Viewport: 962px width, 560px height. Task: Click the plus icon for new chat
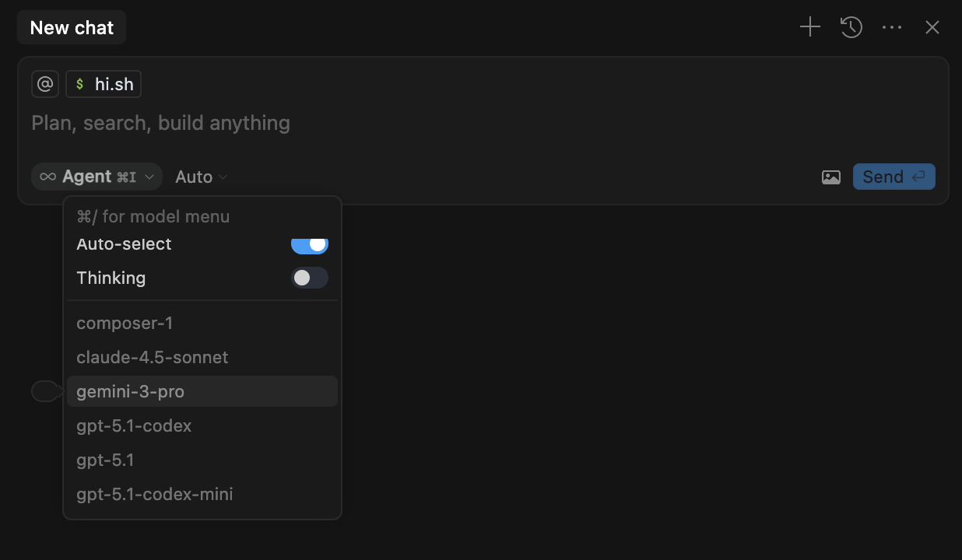[x=810, y=27]
